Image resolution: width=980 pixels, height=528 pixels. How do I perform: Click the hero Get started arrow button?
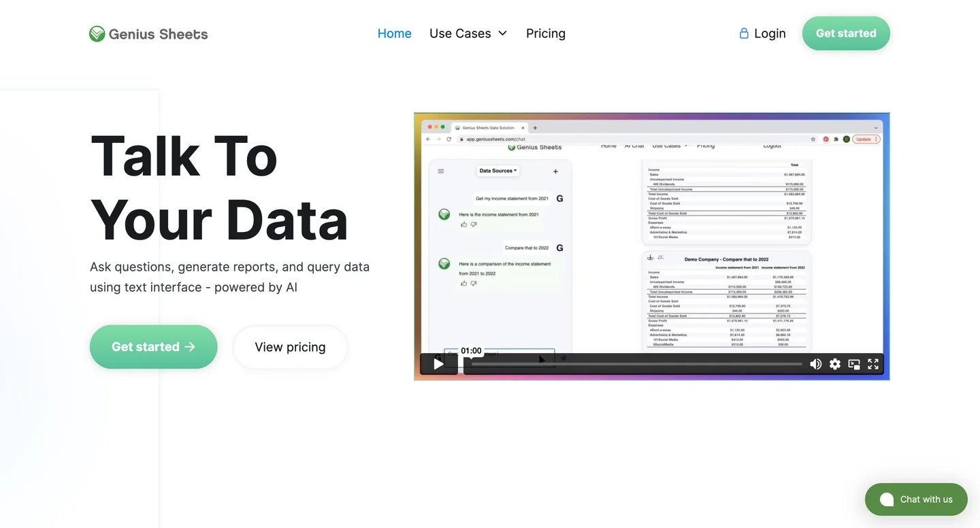pyautogui.click(x=154, y=347)
